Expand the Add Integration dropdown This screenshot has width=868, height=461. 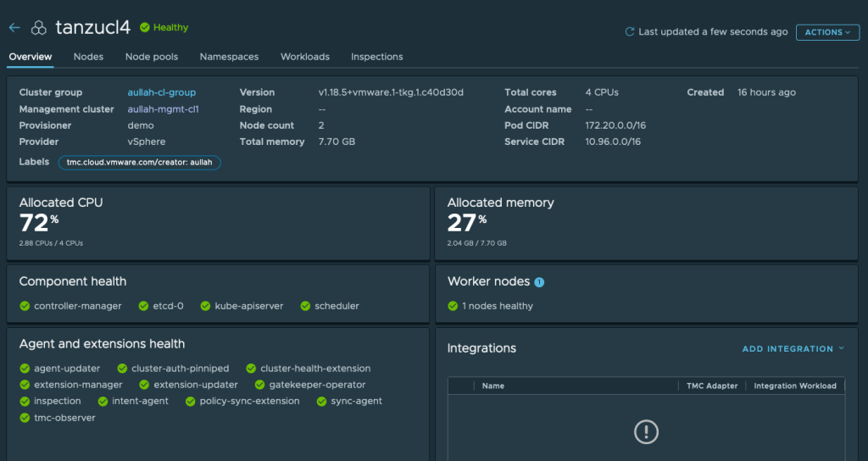pyautogui.click(x=793, y=349)
